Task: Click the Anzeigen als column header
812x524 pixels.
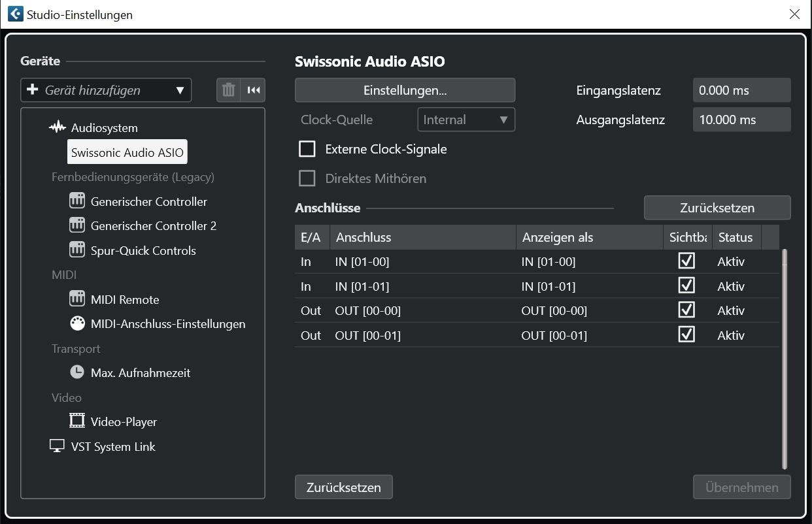Action: pyautogui.click(x=590, y=237)
